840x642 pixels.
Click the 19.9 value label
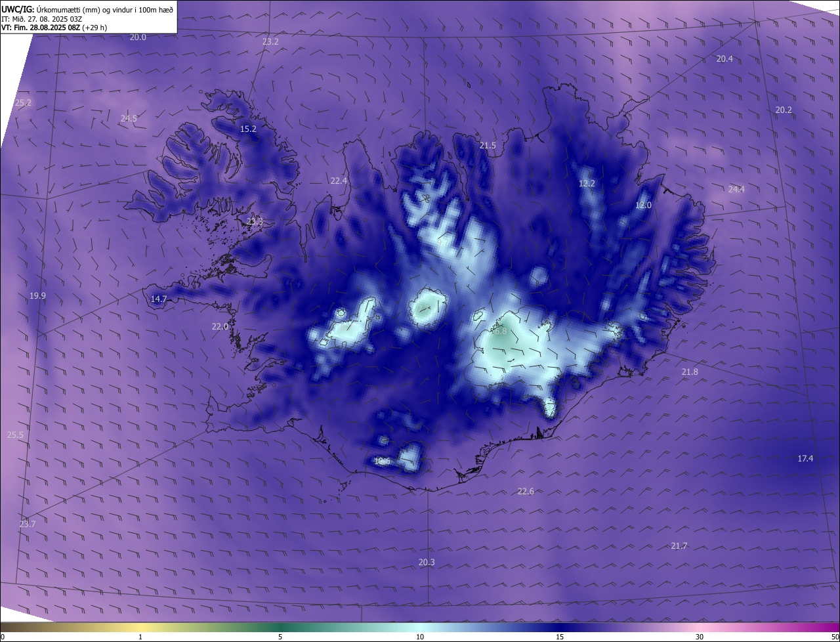click(37, 295)
